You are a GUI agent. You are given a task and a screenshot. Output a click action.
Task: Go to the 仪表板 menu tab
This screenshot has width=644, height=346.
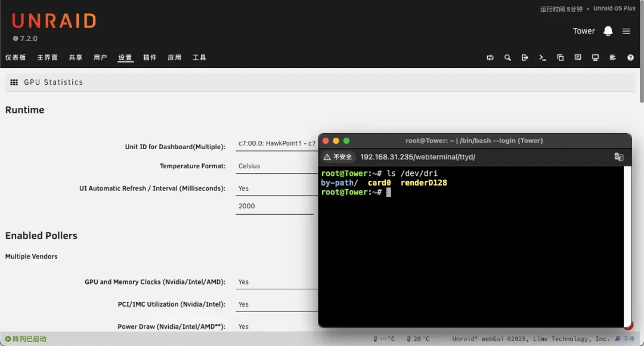coord(16,58)
